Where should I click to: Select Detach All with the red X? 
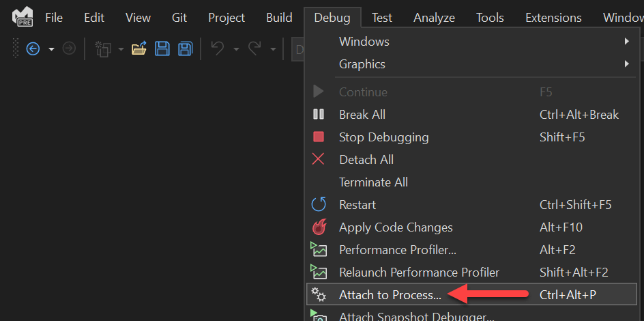(366, 160)
